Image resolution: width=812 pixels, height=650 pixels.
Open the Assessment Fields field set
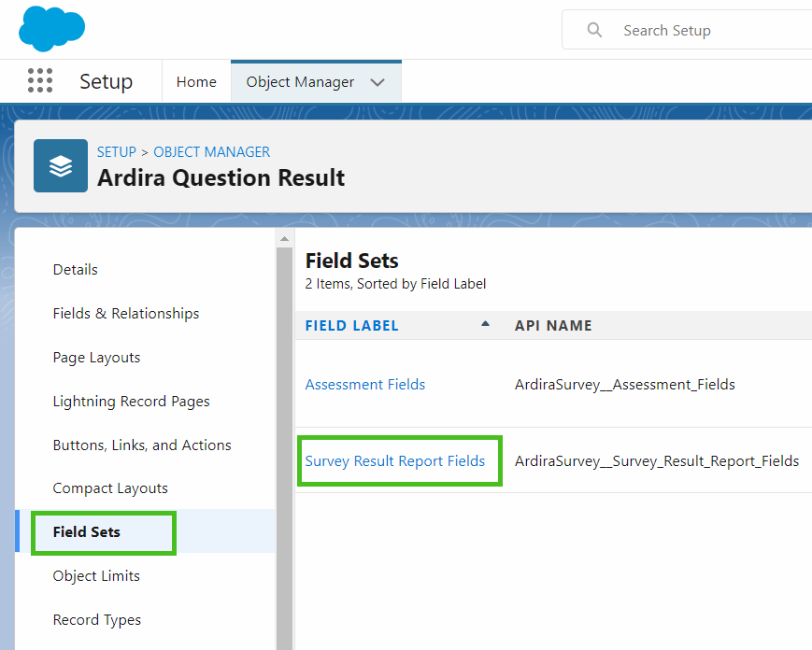click(364, 384)
